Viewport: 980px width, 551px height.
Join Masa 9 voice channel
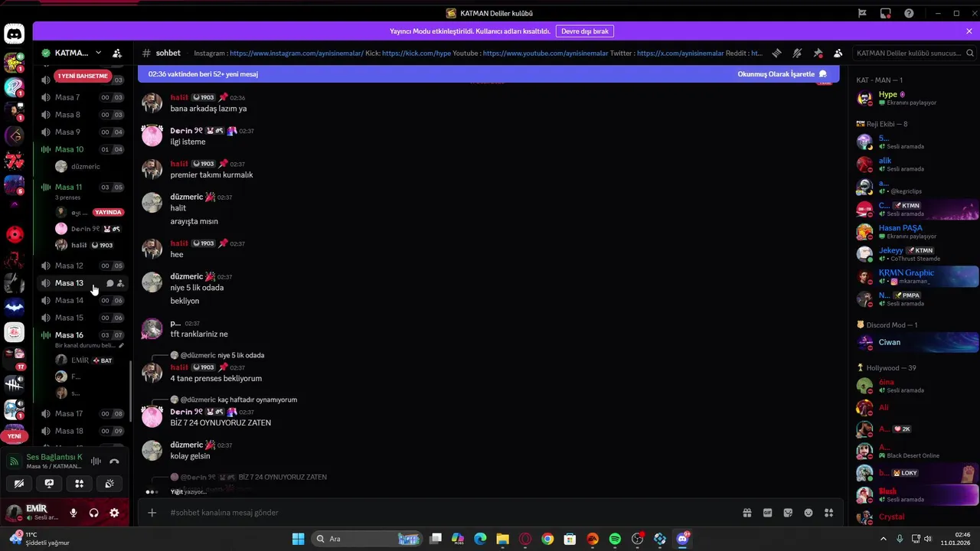(x=82, y=132)
